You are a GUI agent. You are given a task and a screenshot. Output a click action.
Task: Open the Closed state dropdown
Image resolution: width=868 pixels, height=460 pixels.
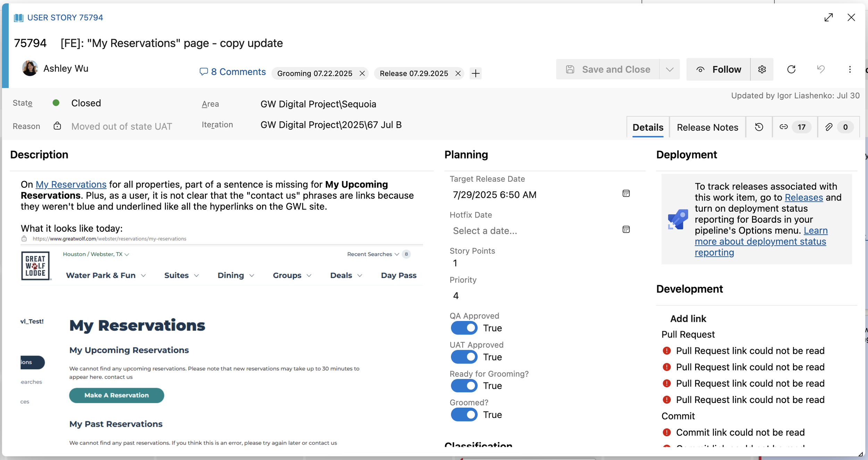click(x=86, y=103)
